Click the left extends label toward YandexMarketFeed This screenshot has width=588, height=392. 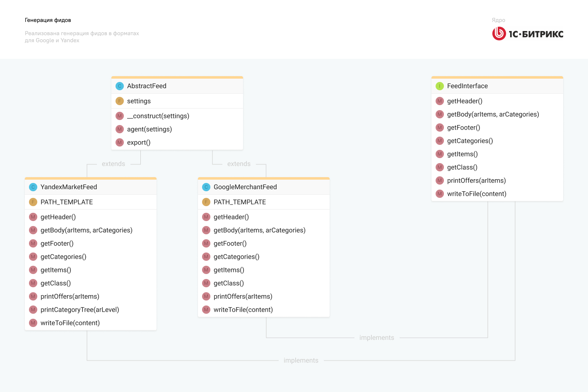113,164
